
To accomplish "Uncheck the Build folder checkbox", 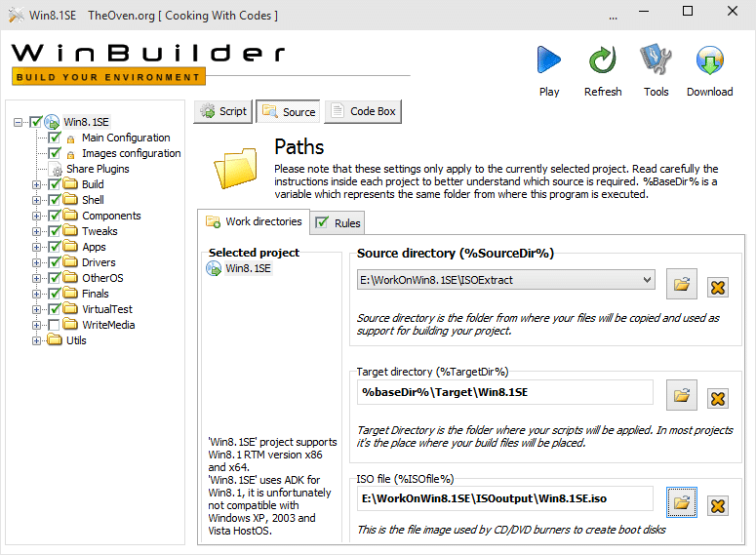I will (55, 184).
